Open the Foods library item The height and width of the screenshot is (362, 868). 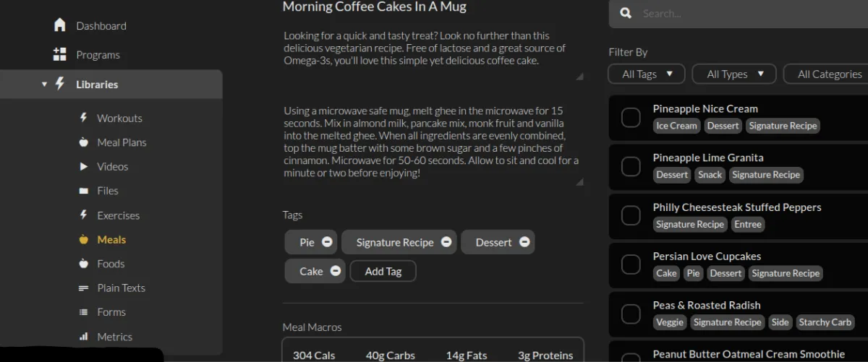pos(111,264)
